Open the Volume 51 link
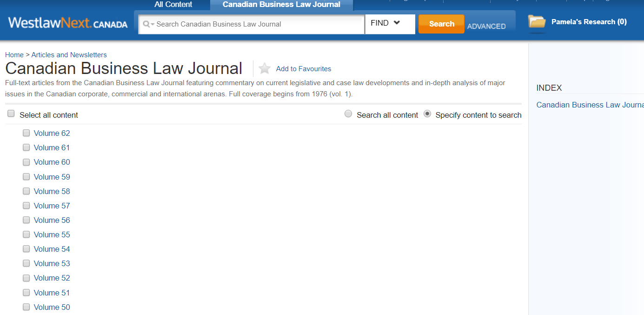This screenshot has height=315, width=644. [x=52, y=293]
